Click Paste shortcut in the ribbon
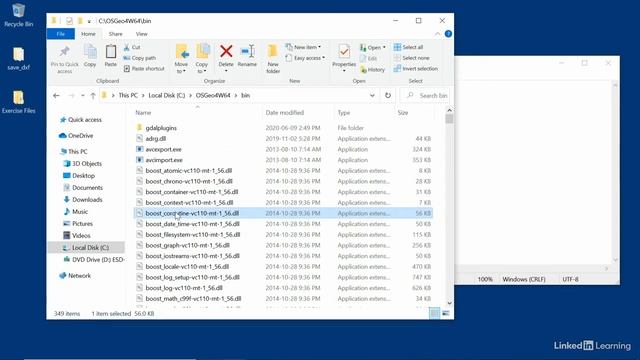Viewport: 640px width, 360px height. point(144,69)
